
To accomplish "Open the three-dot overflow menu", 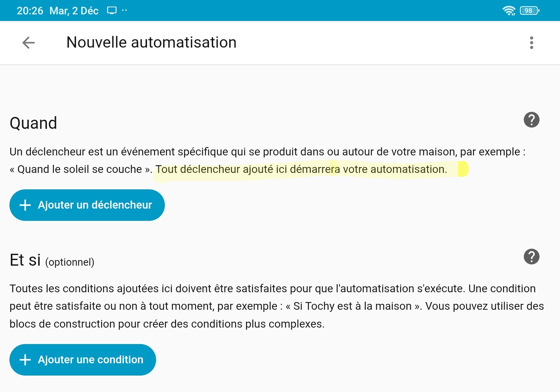I will pyautogui.click(x=531, y=43).
